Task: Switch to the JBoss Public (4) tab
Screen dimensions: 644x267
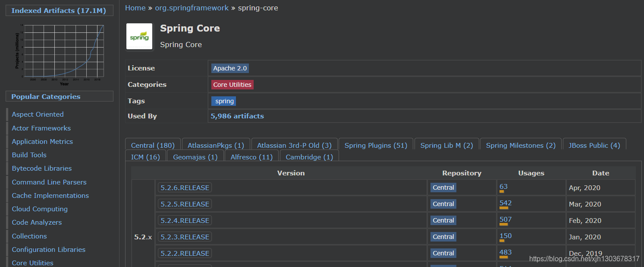Action: click(594, 145)
